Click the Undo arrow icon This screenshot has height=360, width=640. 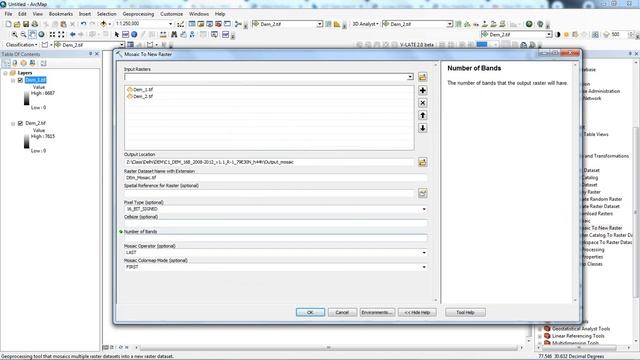(83, 24)
